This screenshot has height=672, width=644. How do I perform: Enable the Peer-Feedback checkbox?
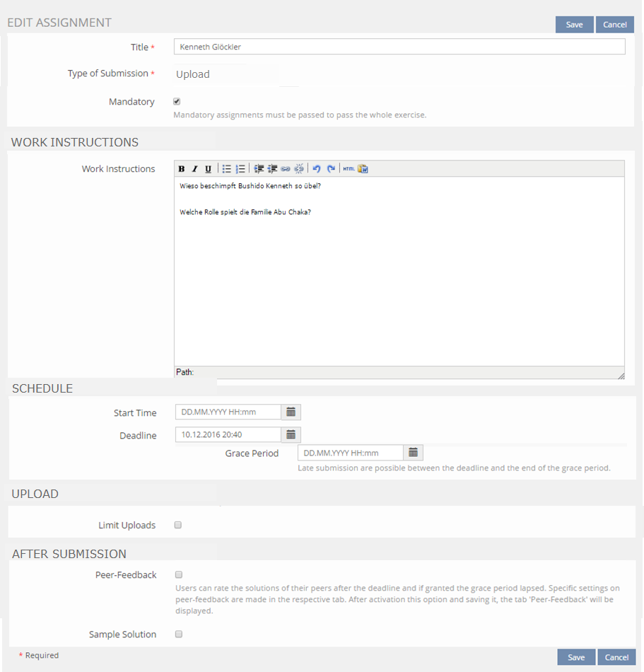click(x=179, y=575)
